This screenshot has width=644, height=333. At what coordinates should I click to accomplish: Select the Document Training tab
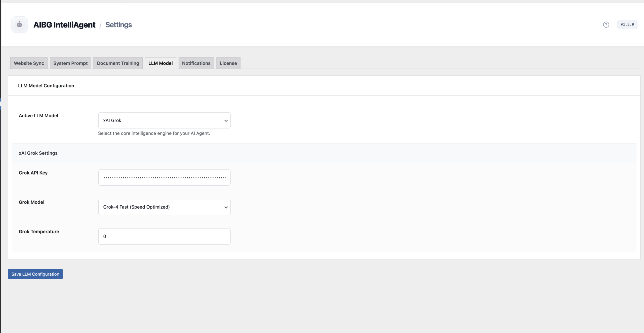[118, 63]
